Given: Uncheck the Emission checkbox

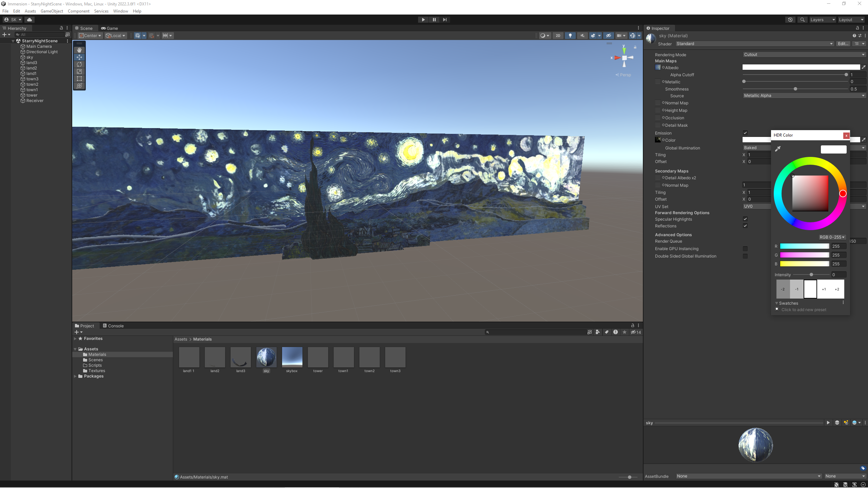Looking at the screenshot, I should (x=745, y=133).
